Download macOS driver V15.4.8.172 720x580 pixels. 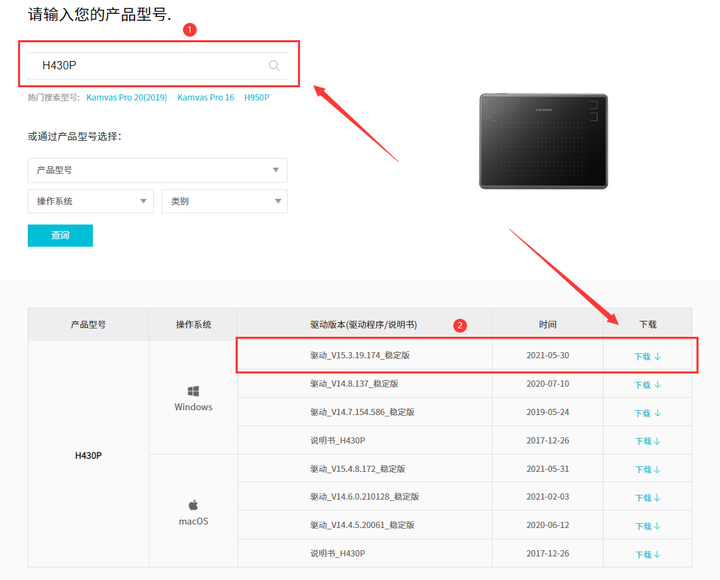tap(647, 469)
